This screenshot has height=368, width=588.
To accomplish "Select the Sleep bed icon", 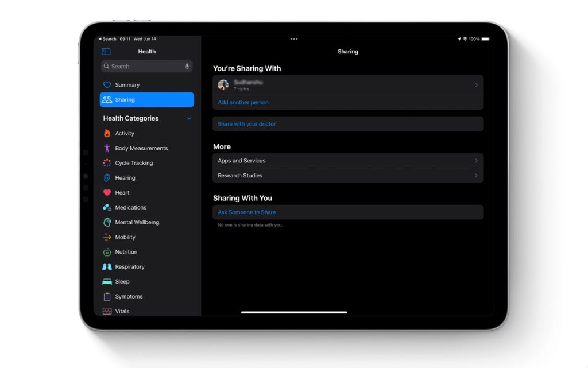I will [107, 282].
